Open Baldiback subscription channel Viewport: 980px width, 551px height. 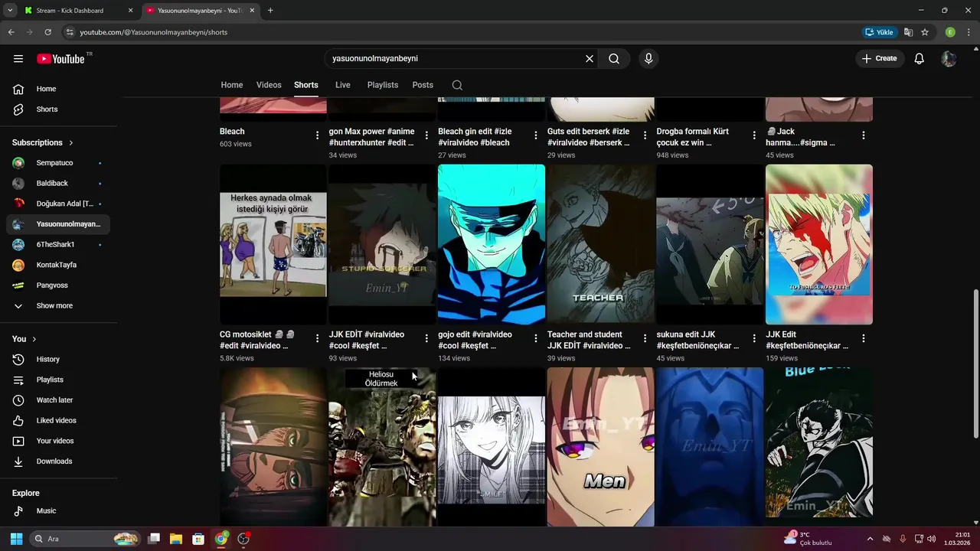(x=58, y=183)
